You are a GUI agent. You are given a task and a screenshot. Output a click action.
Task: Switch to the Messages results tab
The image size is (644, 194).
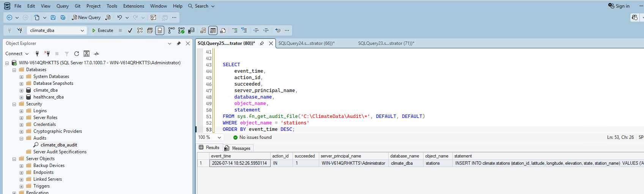coord(238,148)
